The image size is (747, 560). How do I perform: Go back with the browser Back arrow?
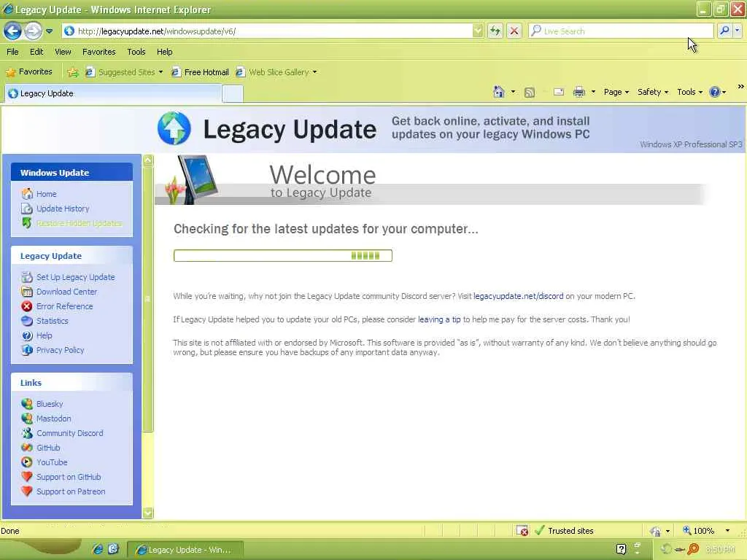(x=13, y=31)
